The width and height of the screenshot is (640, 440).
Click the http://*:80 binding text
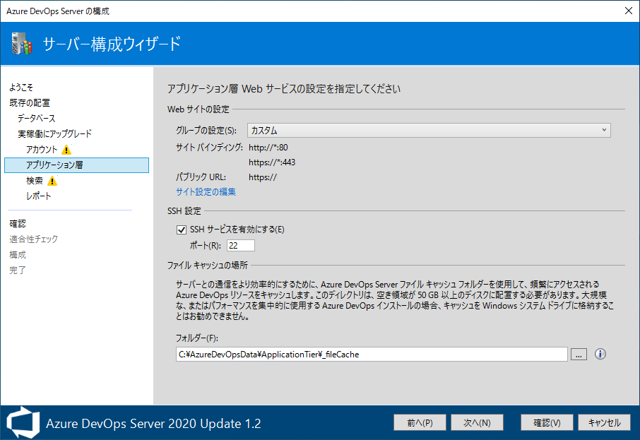[x=268, y=147]
